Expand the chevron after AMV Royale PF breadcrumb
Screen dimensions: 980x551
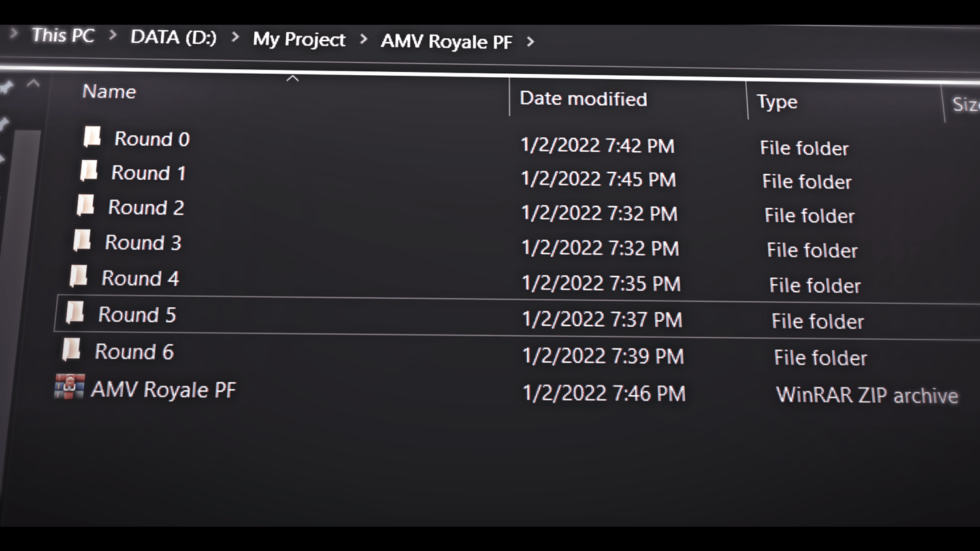click(531, 42)
